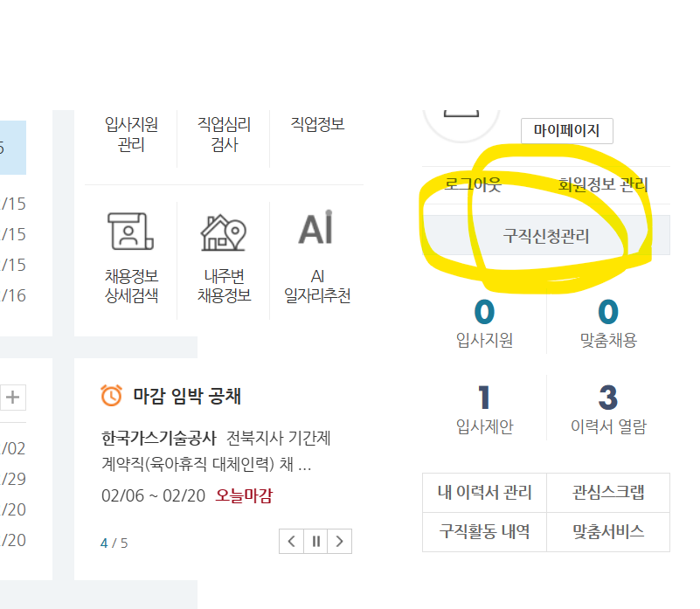The image size is (700, 609).
Task: Open 채용정보 상세검색 icon
Action: pos(131,232)
